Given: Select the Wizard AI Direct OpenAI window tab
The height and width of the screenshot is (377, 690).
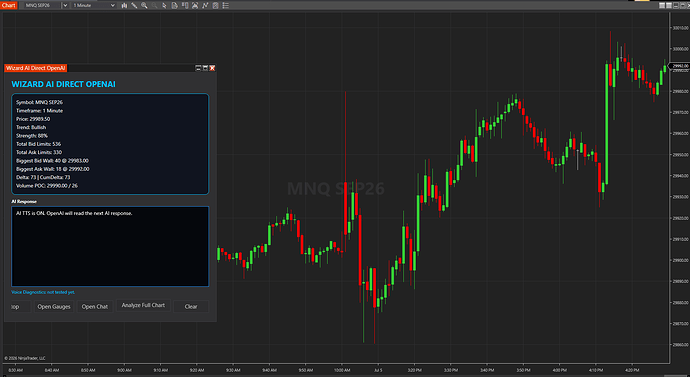Looking at the screenshot, I should point(36,68).
